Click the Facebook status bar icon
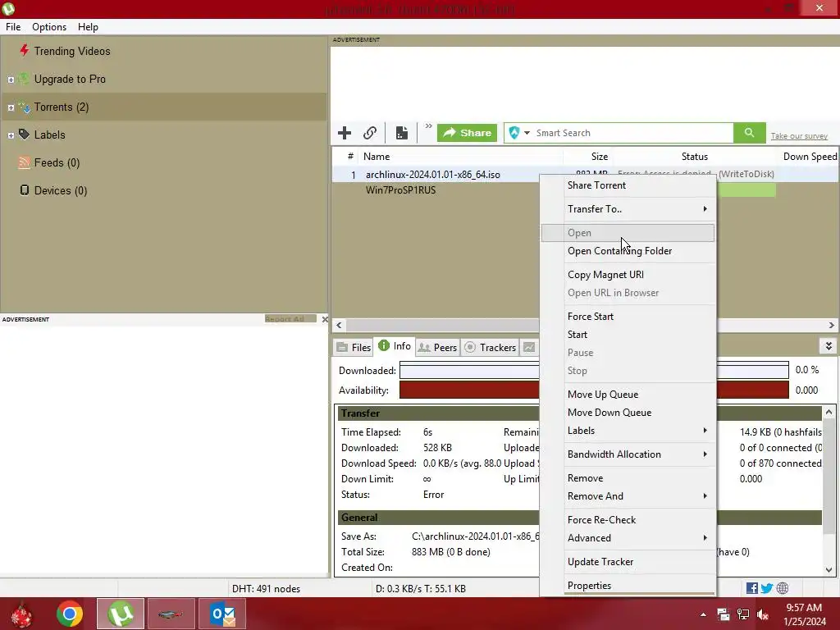Screen dimensions: 840x630 751,588
